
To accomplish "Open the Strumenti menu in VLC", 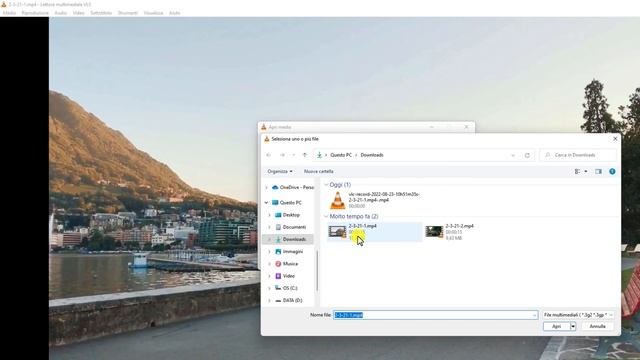I will coord(128,13).
